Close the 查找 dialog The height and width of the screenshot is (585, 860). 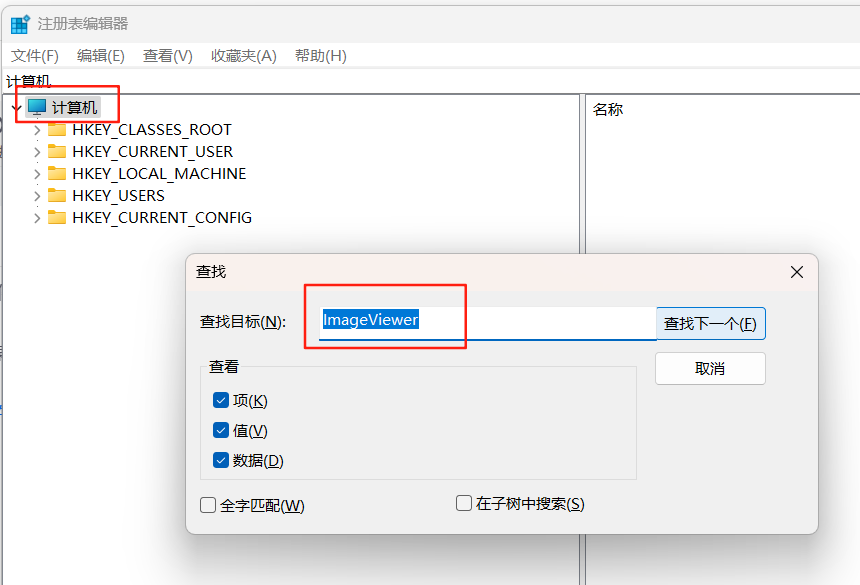797,272
